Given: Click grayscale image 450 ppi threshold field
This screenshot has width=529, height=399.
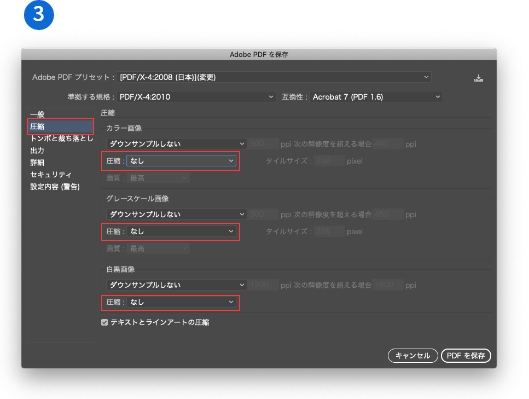Looking at the screenshot, I should 388,214.
